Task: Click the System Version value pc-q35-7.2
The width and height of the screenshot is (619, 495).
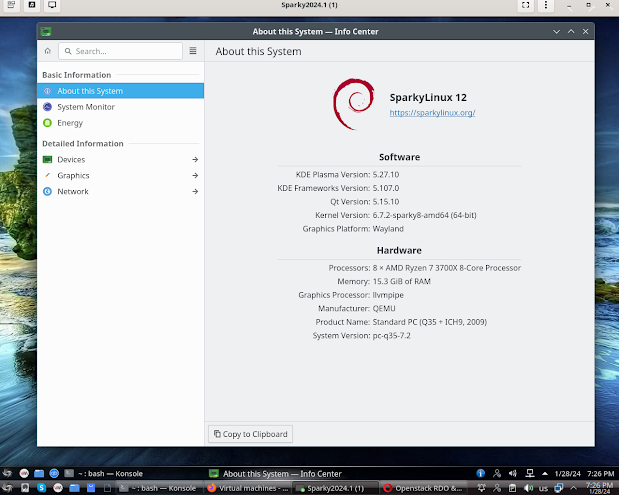Action: pyautogui.click(x=392, y=336)
